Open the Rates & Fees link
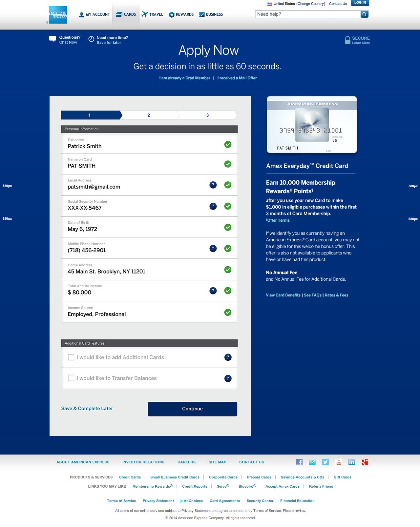Screen dimensions: 420x527 [x=336, y=295]
